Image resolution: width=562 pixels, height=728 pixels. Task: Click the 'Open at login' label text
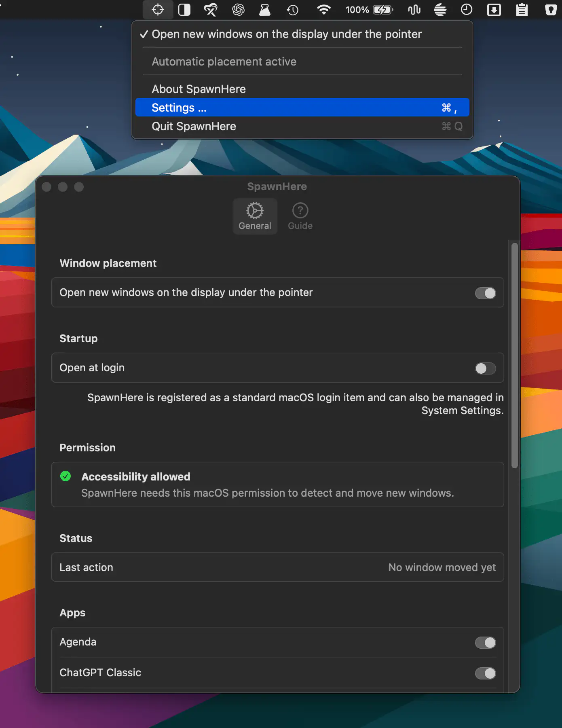(x=92, y=368)
